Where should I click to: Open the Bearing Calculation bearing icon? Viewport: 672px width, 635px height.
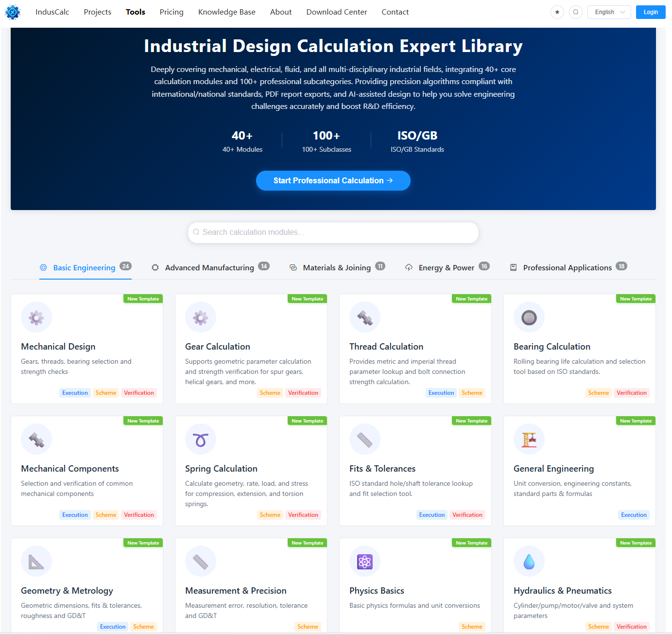point(529,317)
